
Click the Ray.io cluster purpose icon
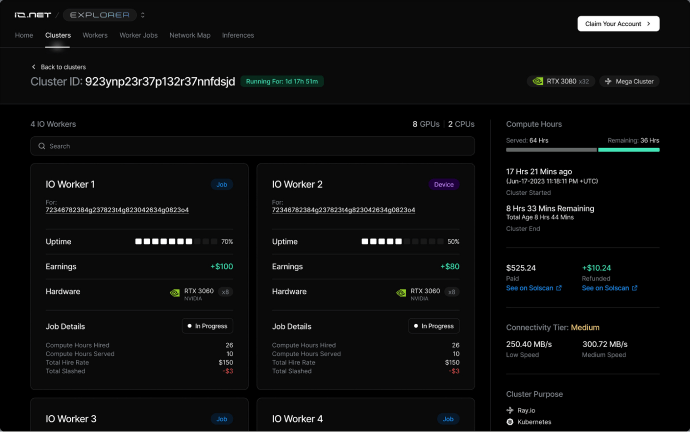tap(511, 410)
